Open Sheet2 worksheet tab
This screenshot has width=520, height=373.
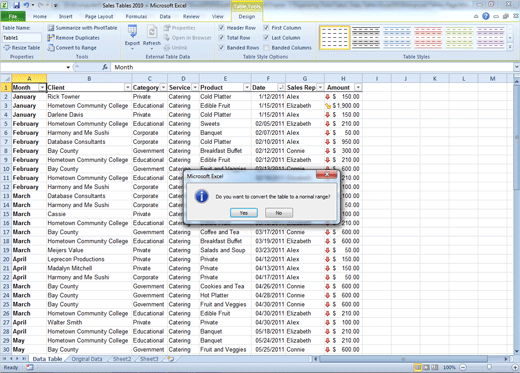(122, 359)
